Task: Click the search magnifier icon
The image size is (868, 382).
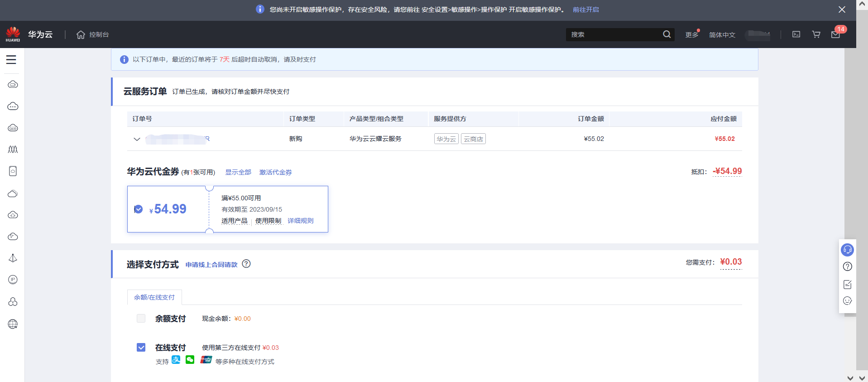Action: (x=667, y=34)
